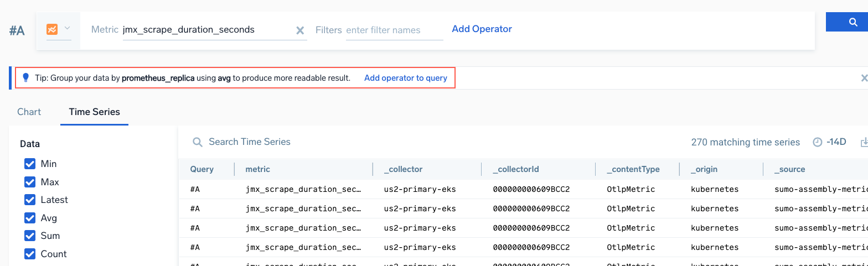The image size is (868, 266).
Task: Click the Add Operator link
Action: (x=482, y=29)
